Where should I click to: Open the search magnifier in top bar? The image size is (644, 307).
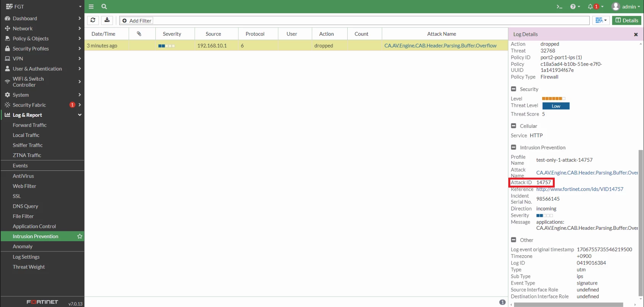pos(104,6)
